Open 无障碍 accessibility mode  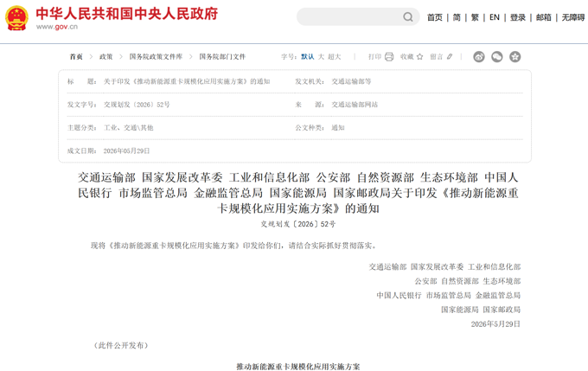[573, 17]
